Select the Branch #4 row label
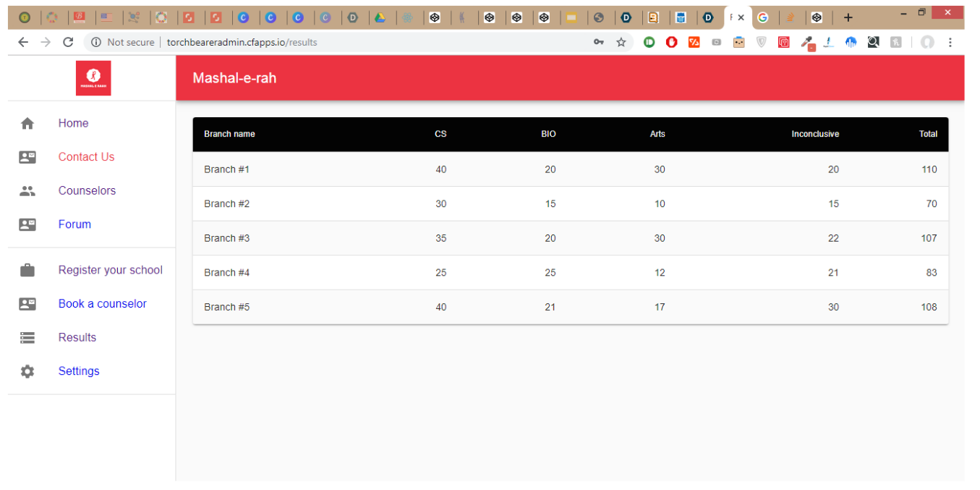This screenshot has height=490, width=980. point(226,273)
